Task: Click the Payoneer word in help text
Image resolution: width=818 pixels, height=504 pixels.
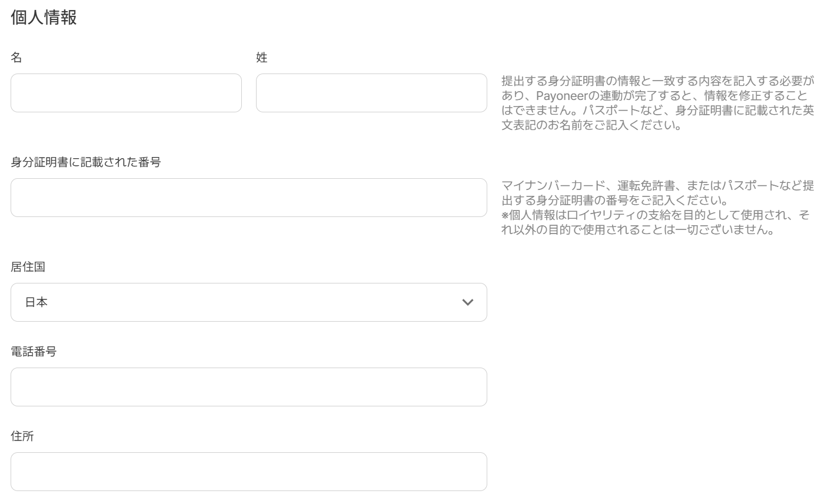Action: point(559,96)
